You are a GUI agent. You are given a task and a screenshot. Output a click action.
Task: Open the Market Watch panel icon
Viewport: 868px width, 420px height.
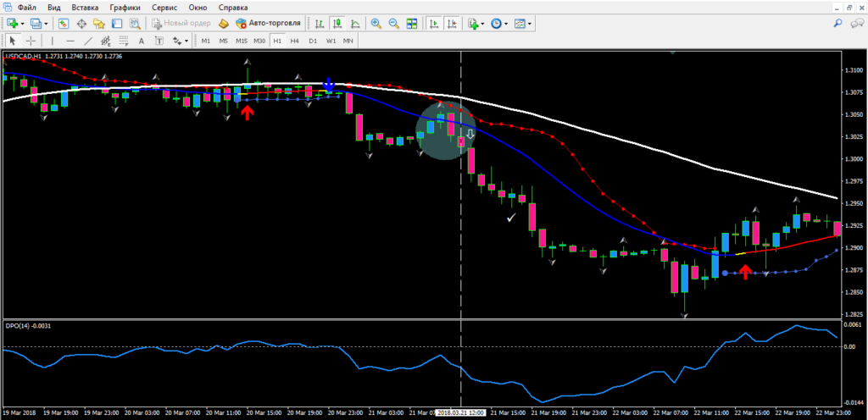tap(63, 24)
